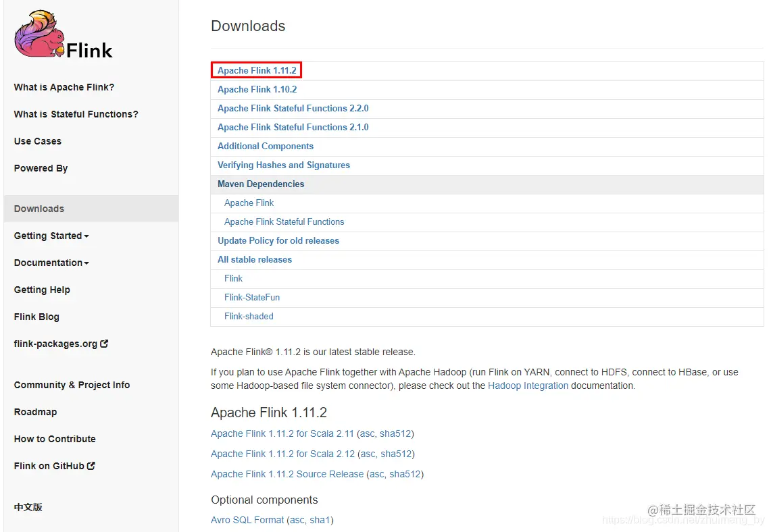Open Apache Flink Stateful Functions sub-item
Screen dimensions: 771x532
[284, 221]
